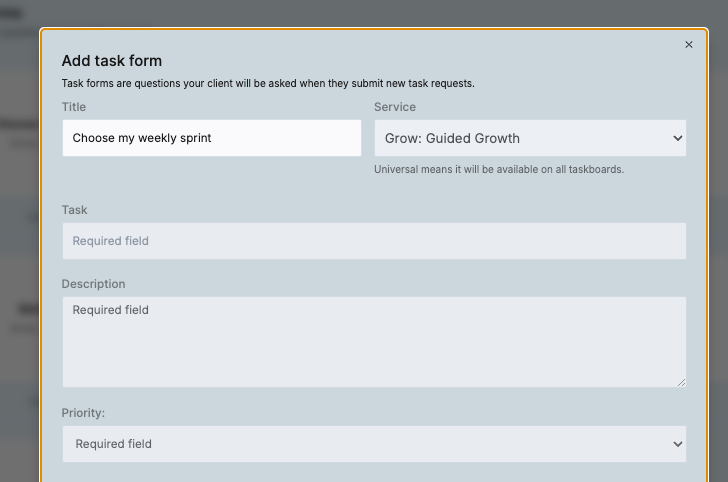The height and width of the screenshot is (482, 728).
Task: Click the "Title" field label
Action: point(74,107)
